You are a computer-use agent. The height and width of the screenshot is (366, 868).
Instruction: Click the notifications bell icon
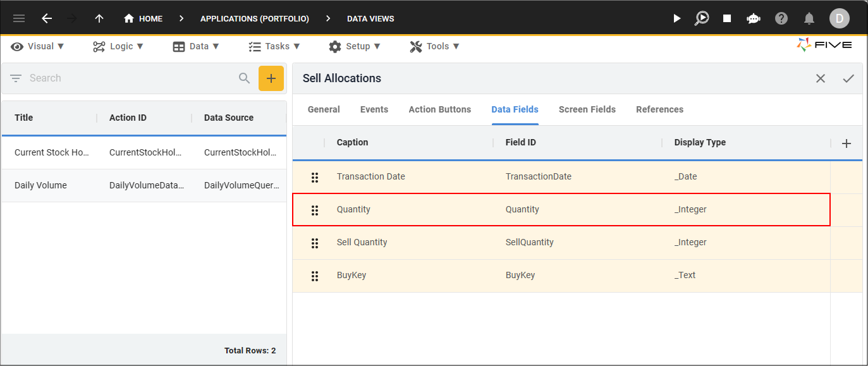pyautogui.click(x=809, y=18)
